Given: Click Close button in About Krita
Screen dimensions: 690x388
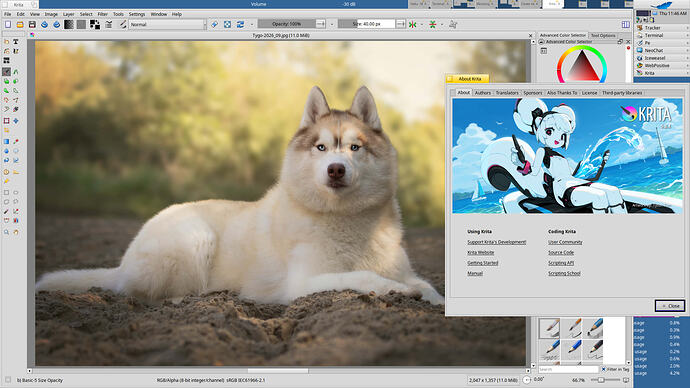Looking at the screenshot, I should [x=670, y=305].
